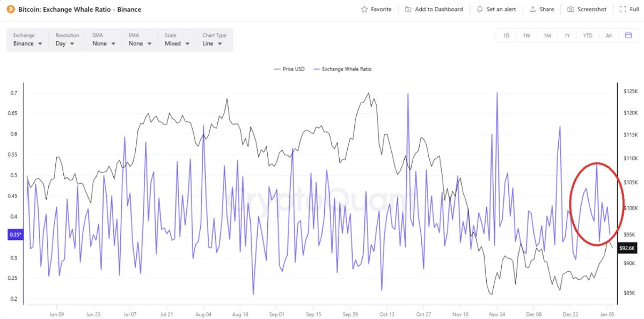Click the Set an alert label
The width and height of the screenshot is (644, 319).
click(501, 9)
